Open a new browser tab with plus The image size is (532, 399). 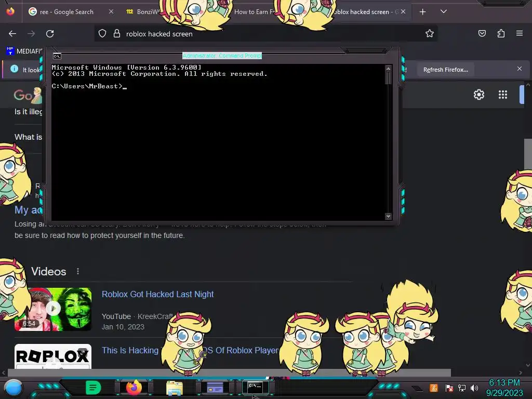[422, 12]
